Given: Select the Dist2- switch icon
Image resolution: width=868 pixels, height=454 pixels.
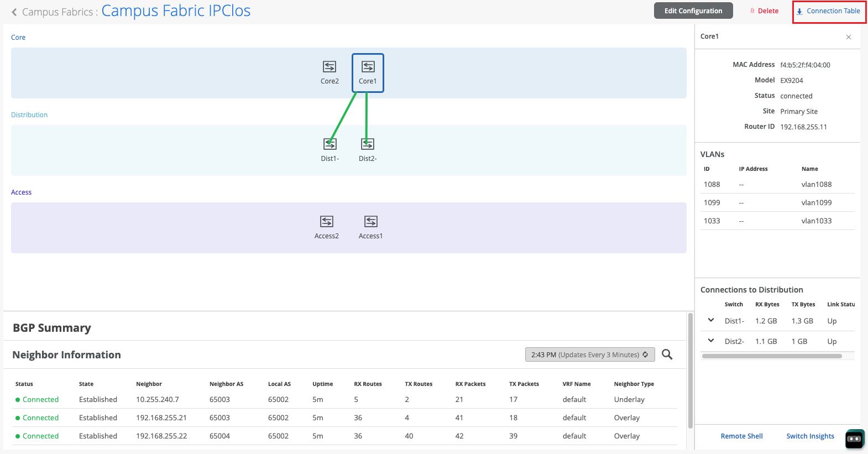Looking at the screenshot, I should 368,144.
